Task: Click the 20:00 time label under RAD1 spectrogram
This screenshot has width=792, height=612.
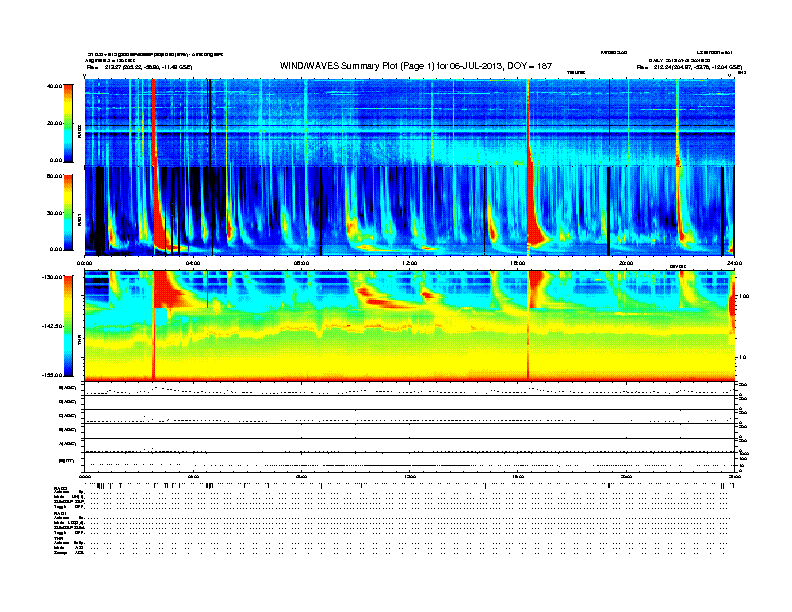Action: pos(626,263)
